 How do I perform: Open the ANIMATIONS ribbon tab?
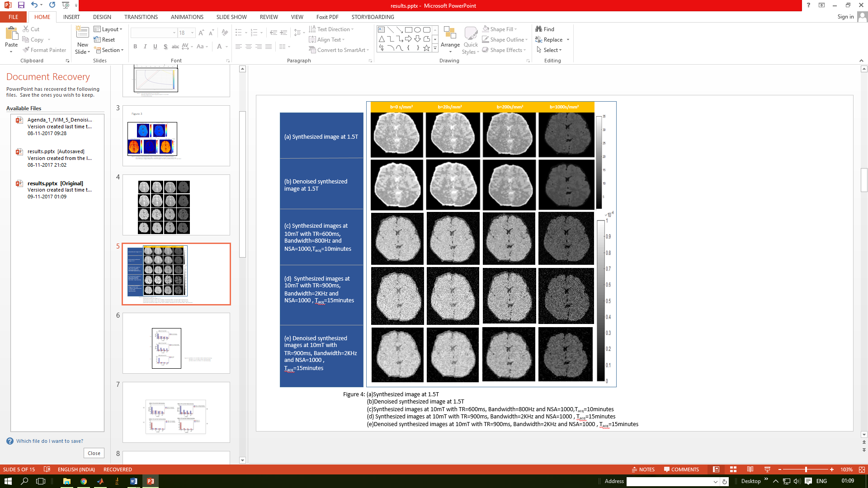pyautogui.click(x=187, y=17)
